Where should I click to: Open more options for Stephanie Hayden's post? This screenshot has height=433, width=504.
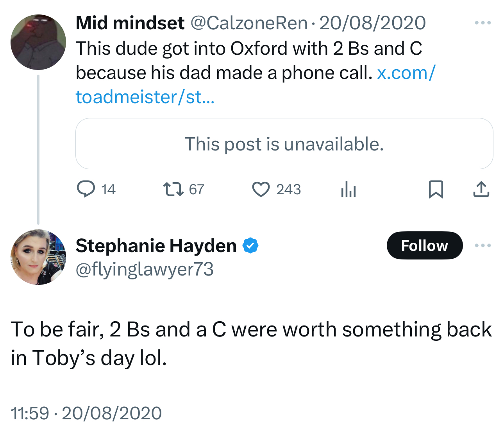tap(483, 246)
